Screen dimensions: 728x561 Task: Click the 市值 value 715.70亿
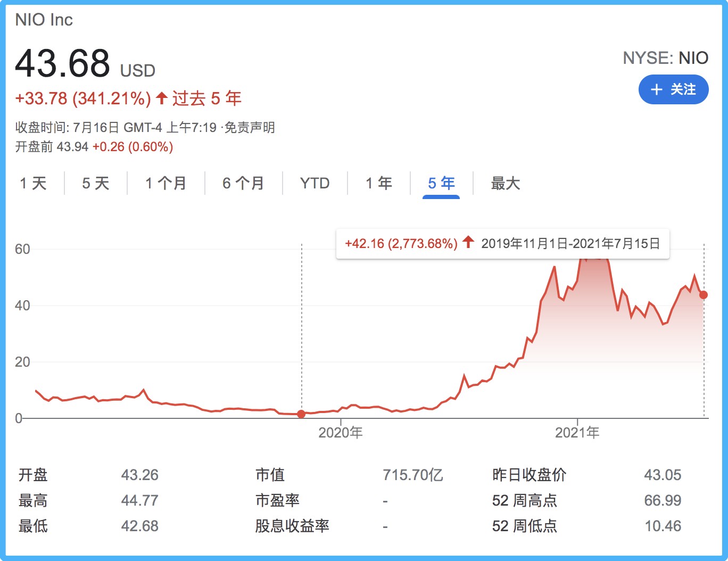click(x=412, y=475)
